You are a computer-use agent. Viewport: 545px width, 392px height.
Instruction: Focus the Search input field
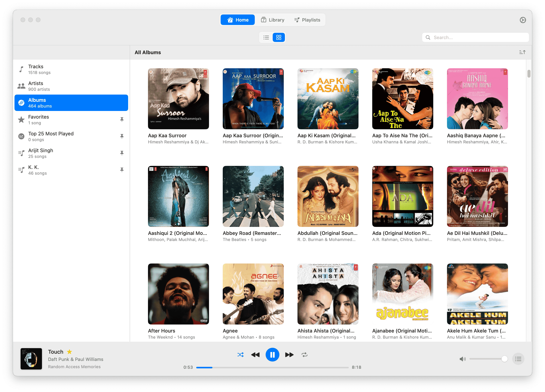pyautogui.click(x=475, y=38)
